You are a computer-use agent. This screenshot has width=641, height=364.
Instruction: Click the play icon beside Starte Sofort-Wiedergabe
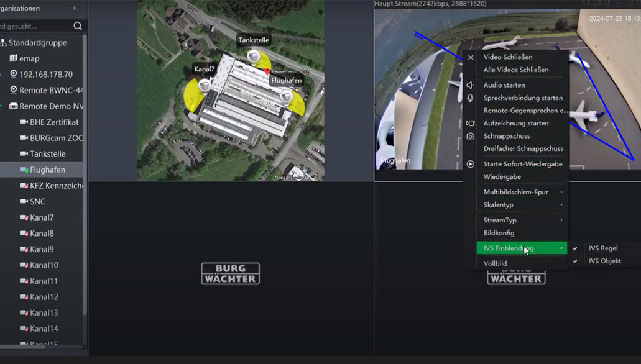(471, 164)
